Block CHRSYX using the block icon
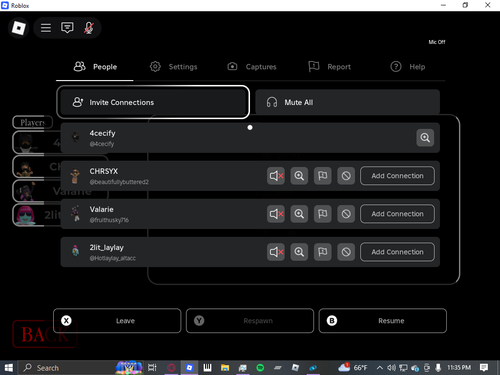Image resolution: width=500 pixels, height=375 pixels. 346,176
